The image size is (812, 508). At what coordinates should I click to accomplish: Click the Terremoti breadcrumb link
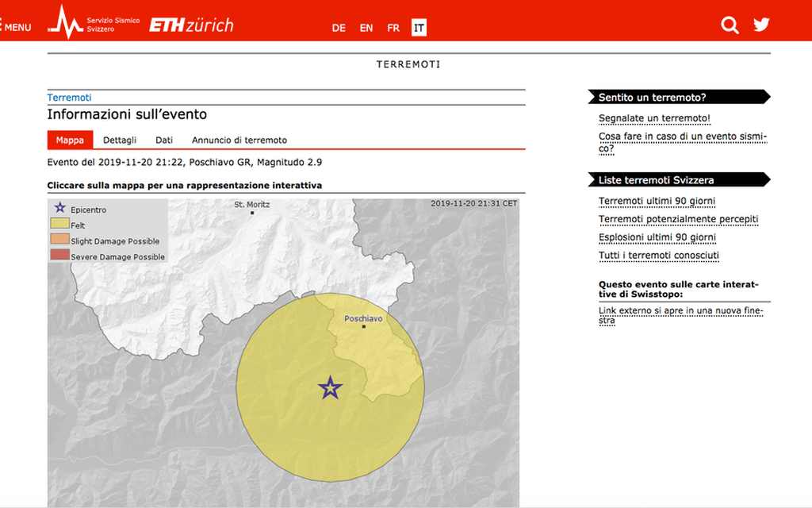tap(70, 97)
